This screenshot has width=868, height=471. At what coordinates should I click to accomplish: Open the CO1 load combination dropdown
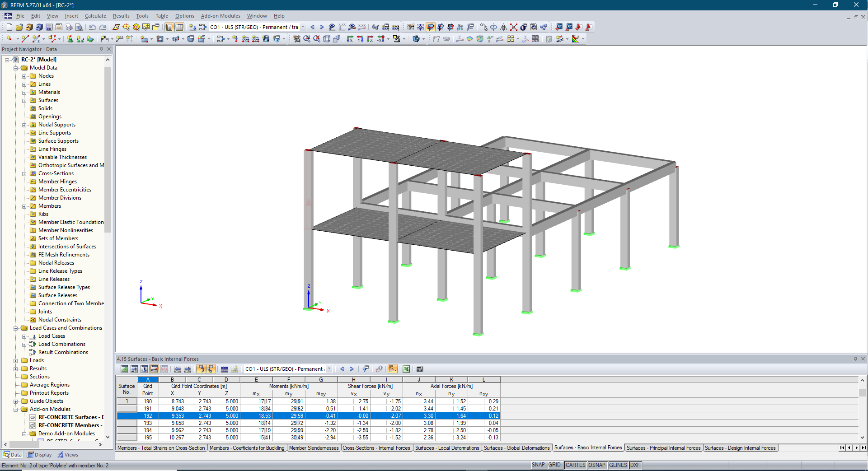[x=303, y=27]
